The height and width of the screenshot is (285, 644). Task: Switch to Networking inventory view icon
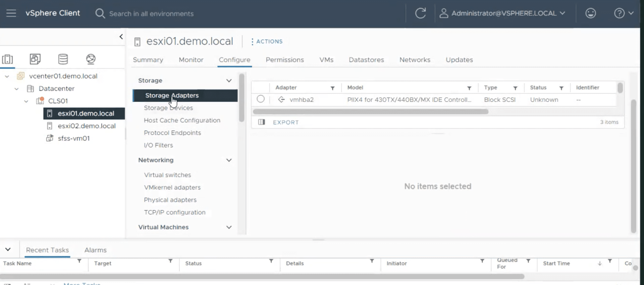pyautogui.click(x=91, y=59)
